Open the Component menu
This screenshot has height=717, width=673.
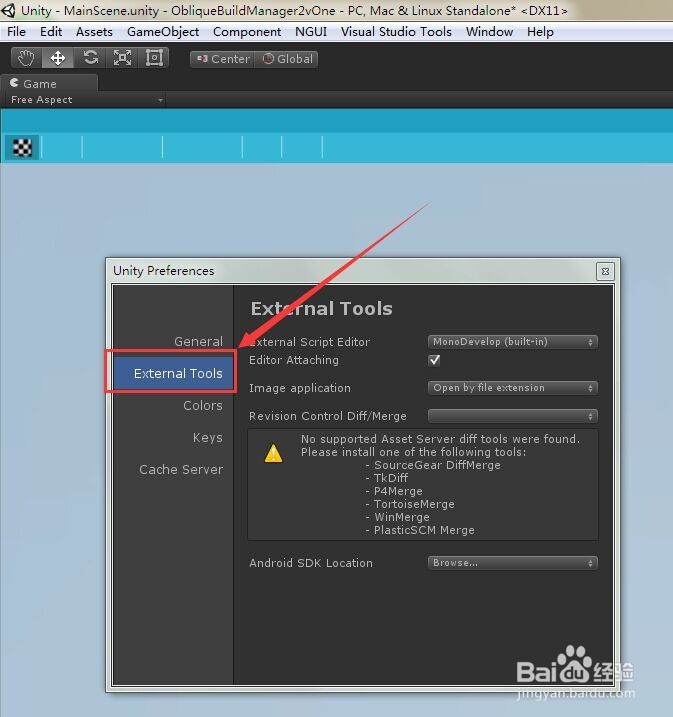(247, 32)
